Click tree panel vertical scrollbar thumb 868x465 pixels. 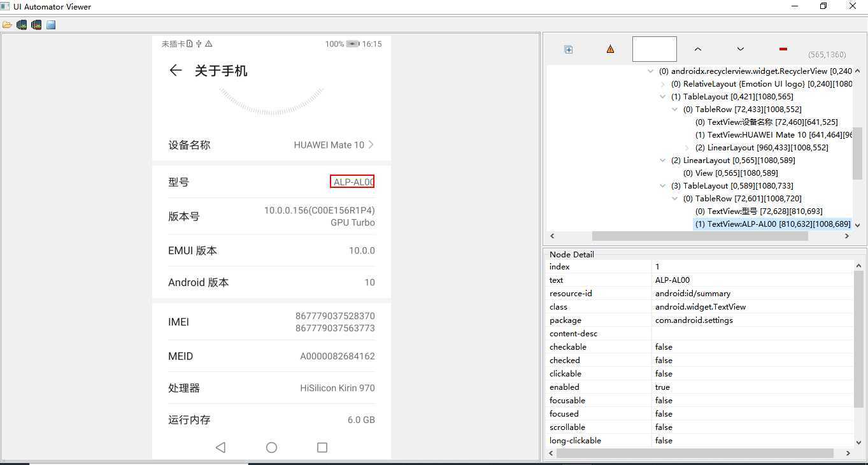(x=858, y=153)
